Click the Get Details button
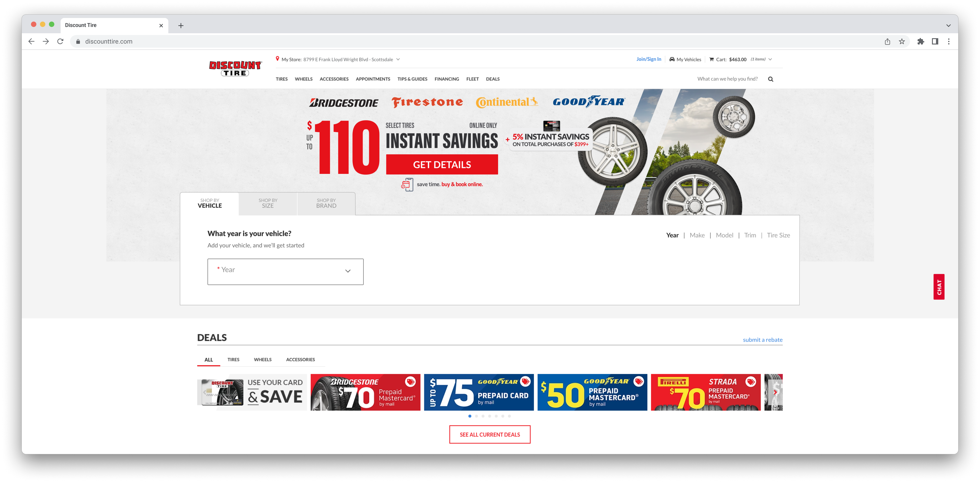 [442, 164]
